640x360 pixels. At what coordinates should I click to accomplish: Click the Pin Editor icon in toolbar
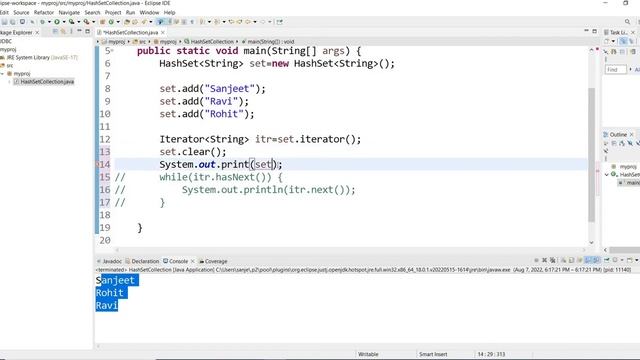[x=279, y=22]
